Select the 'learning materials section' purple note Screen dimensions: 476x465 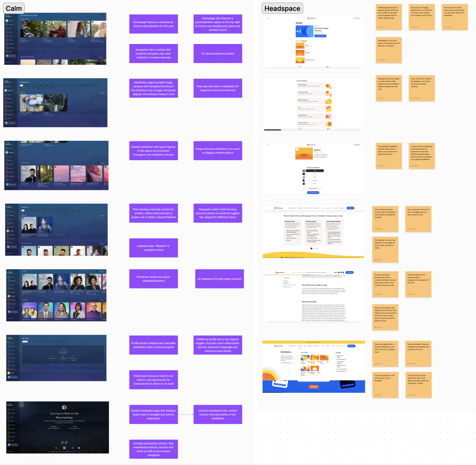[154, 213]
